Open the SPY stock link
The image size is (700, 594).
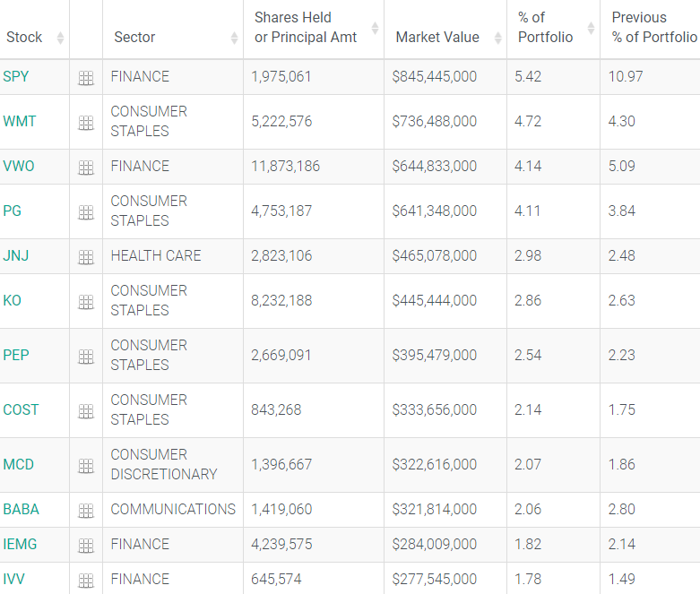[15, 76]
